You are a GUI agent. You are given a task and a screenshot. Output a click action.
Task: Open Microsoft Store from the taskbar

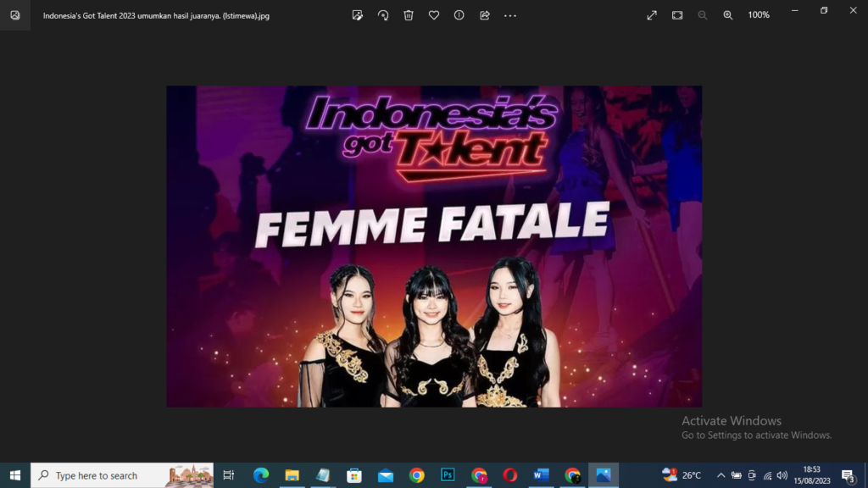tap(354, 475)
